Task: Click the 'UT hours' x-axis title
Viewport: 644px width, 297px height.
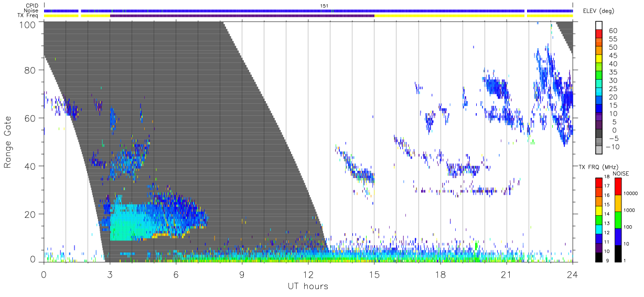Action: [x=307, y=286]
